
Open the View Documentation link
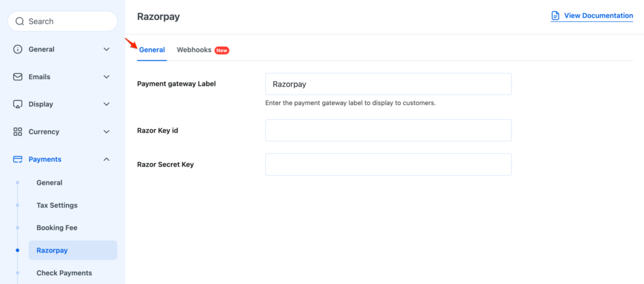[x=598, y=16]
